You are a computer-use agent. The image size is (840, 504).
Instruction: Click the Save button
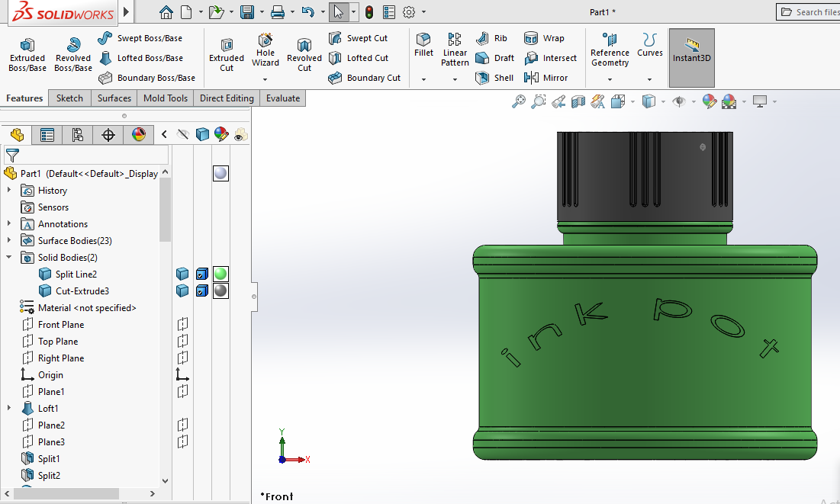pos(247,11)
